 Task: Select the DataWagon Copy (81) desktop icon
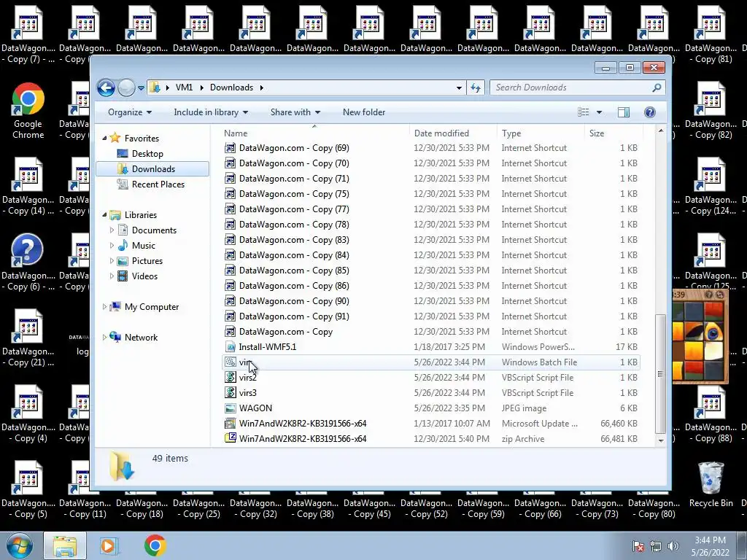711,35
